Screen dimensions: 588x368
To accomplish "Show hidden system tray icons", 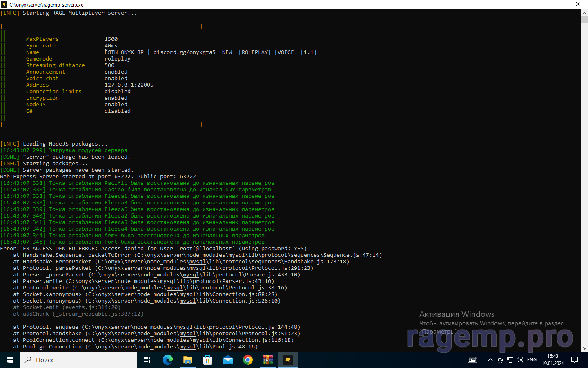I will point(490,360).
